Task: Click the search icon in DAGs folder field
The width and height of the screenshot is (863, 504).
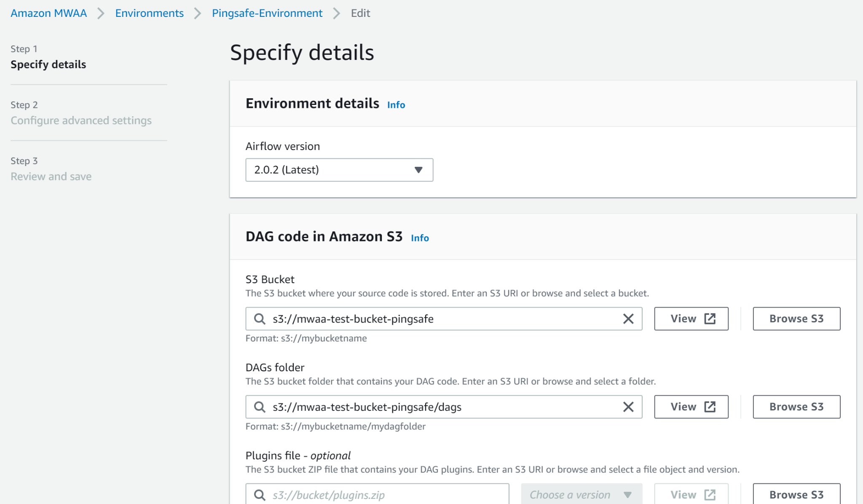Action: [260, 407]
